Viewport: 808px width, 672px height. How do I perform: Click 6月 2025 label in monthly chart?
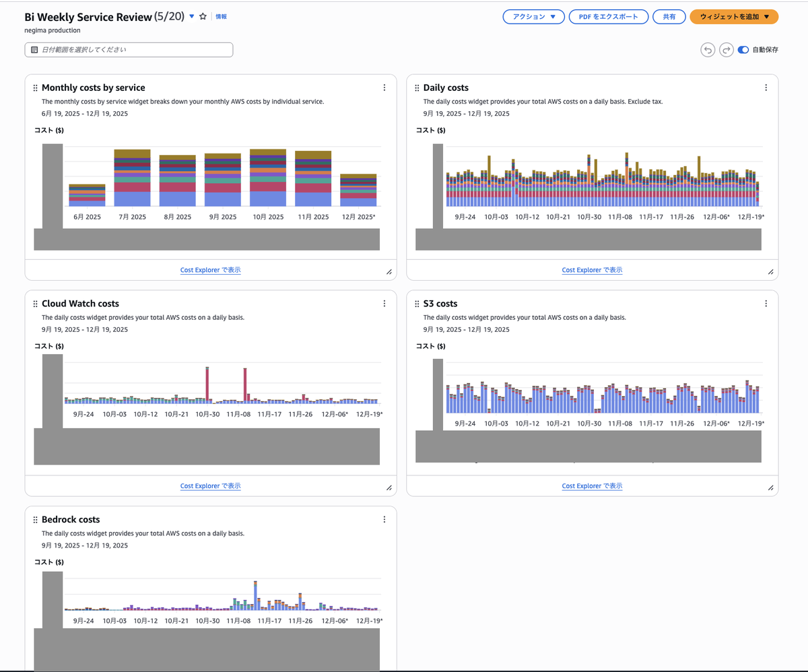point(87,217)
